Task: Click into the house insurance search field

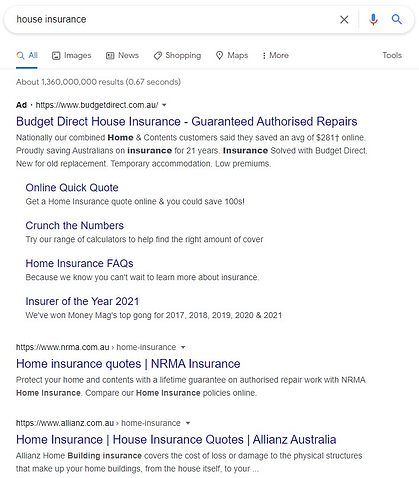Action: point(173,20)
